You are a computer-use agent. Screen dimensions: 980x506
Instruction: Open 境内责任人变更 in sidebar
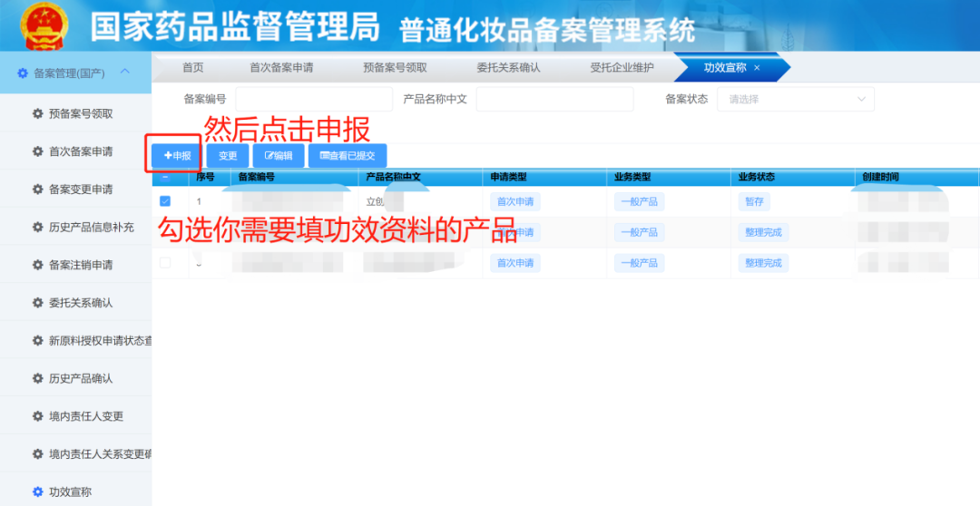tap(75, 416)
